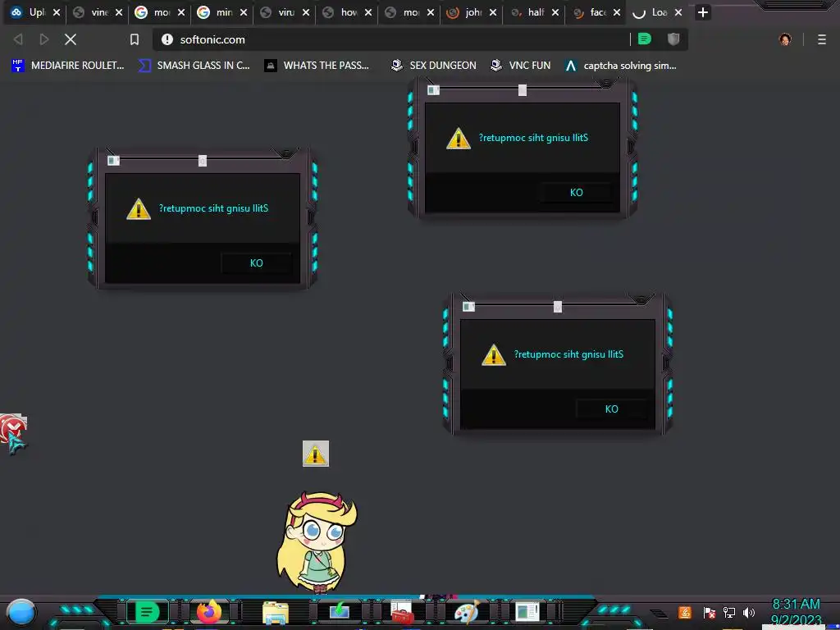
Task: Open the WHATS THE PASS... bookmark
Action: coord(317,66)
